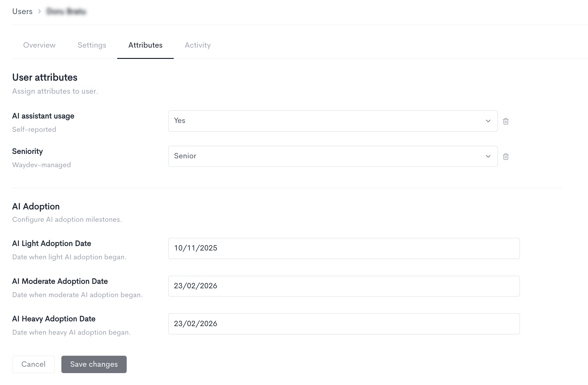Image resolution: width=588 pixels, height=385 pixels.
Task: Edit the AI Light Adoption Date field
Action: pyautogui.click(x=344, y=248)
